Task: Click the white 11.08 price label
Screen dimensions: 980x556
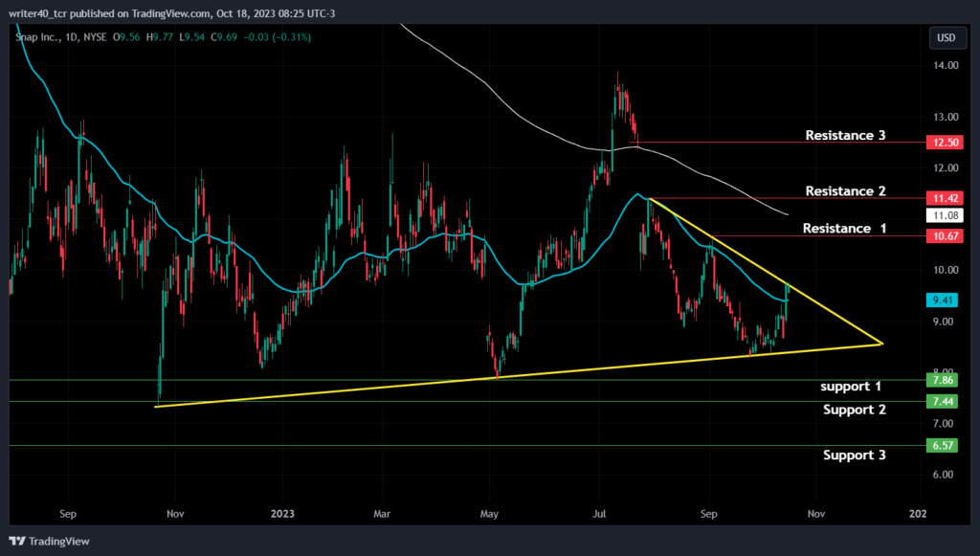Action: (x=945, y=215)
